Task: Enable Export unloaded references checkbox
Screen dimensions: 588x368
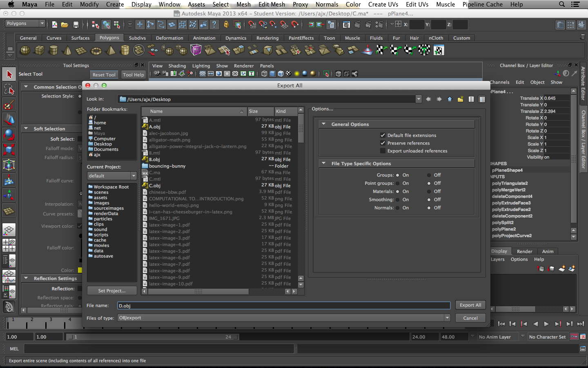Action: click(383, 151)
